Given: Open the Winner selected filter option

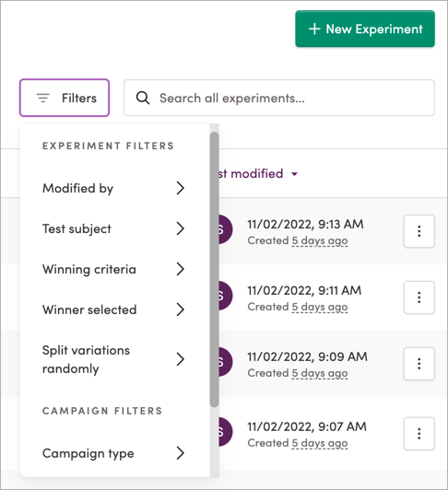Looking at the screenshot, I should (113, 309).
